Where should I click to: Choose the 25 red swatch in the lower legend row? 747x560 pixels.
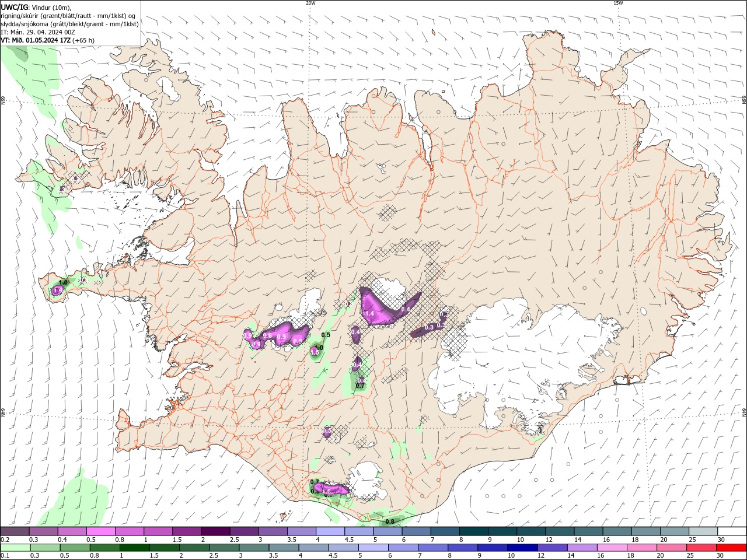pyautogui.click(x=700, y=548)
